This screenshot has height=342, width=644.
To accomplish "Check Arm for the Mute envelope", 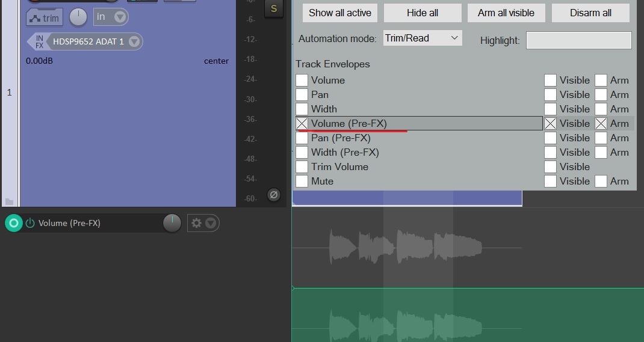I will (x=601, y=182).
